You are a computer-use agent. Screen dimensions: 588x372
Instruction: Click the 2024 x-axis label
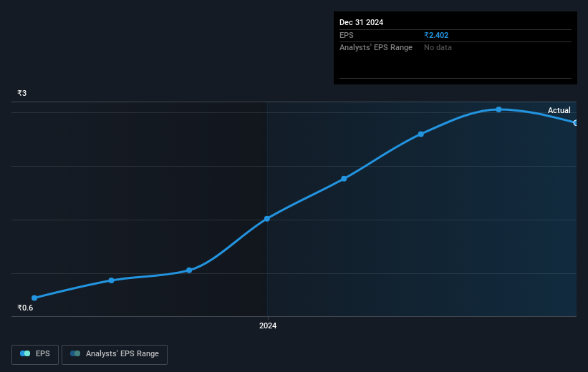coord(268,325)
